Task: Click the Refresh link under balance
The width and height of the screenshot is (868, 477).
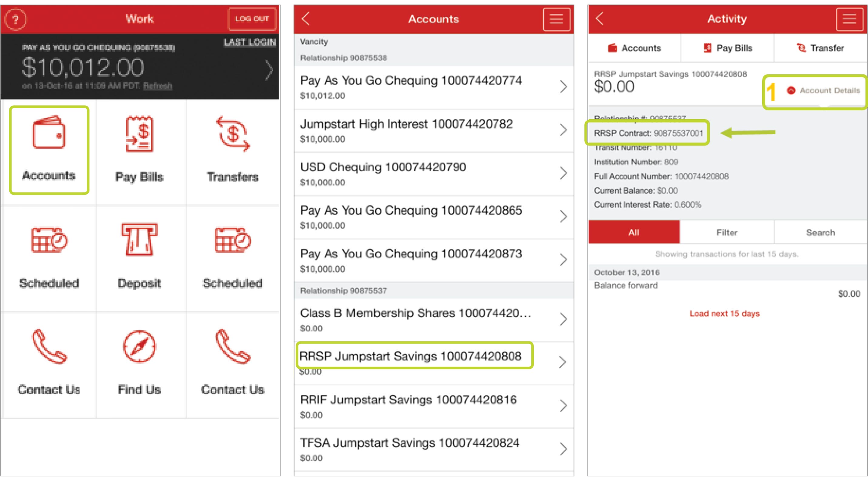Action: click(157, 86)
